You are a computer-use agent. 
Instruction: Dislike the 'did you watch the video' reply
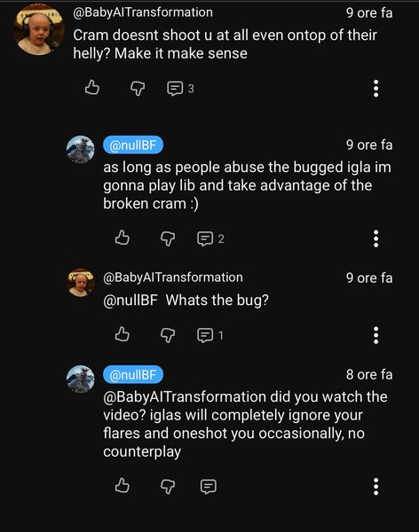pos(168,486)
